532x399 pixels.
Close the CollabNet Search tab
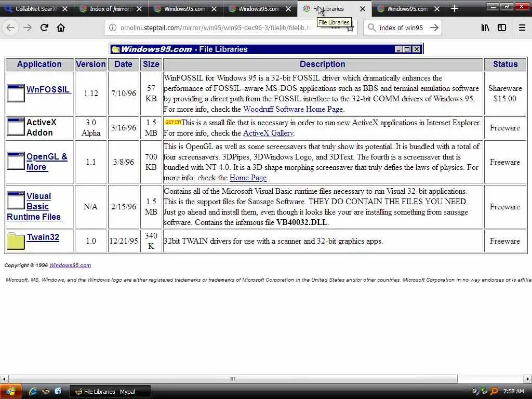coord(65,9)
